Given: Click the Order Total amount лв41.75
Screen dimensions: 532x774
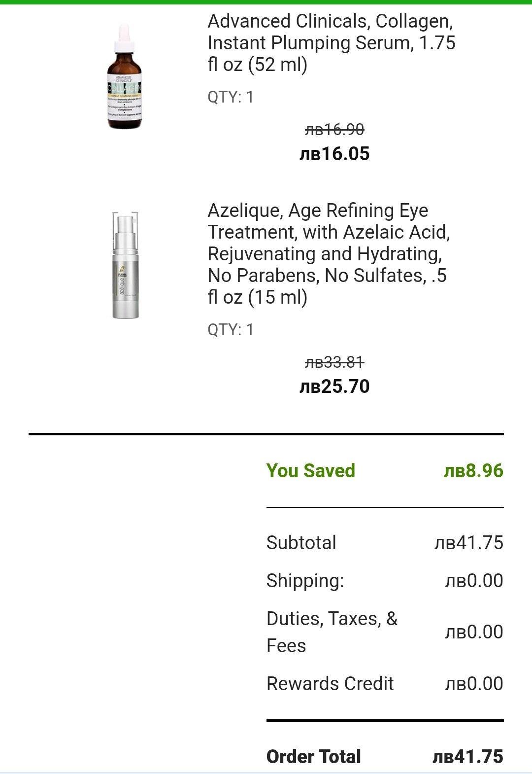Looking at the screenshot, I should (x=467, y=757).
